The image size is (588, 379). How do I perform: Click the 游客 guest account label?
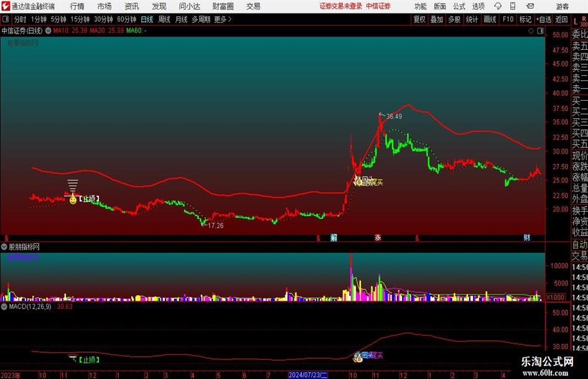pyautogui.click(x=562, y=6)
